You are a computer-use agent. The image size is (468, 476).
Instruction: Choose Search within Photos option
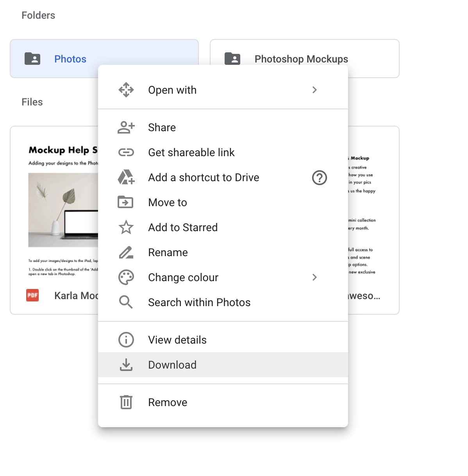(199, 302)
